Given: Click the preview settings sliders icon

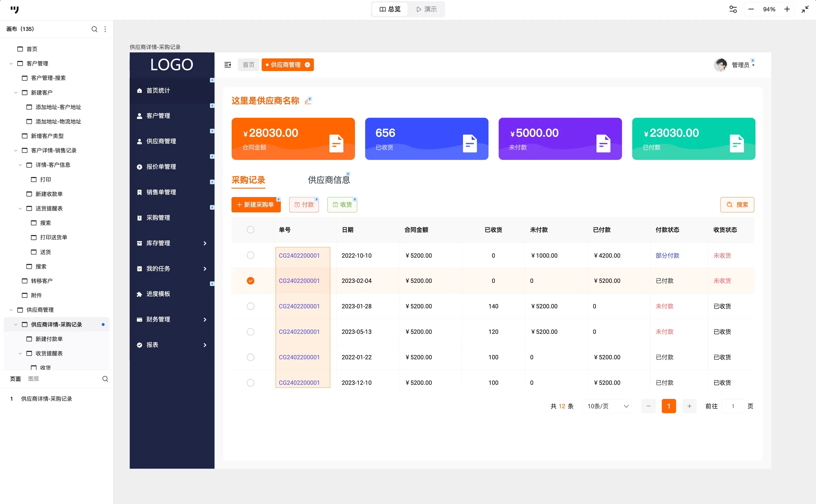Looking at the screenshot, I should [733, 9].
